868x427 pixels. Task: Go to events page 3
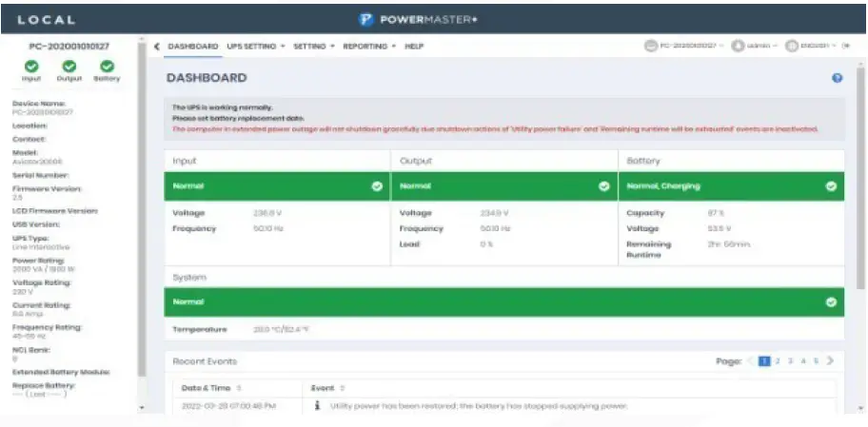click(791, 361)
